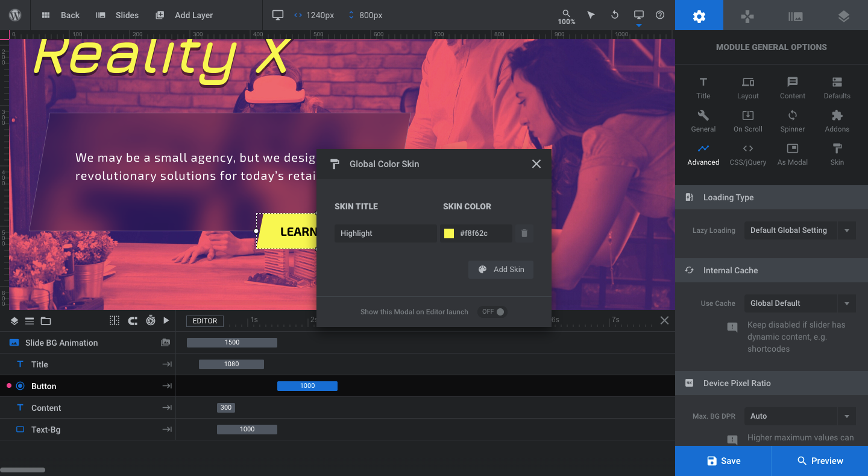Open the 100% zoom magnifier
The width and height of the screenshot is (868, 476).
(x=566, y=16)
